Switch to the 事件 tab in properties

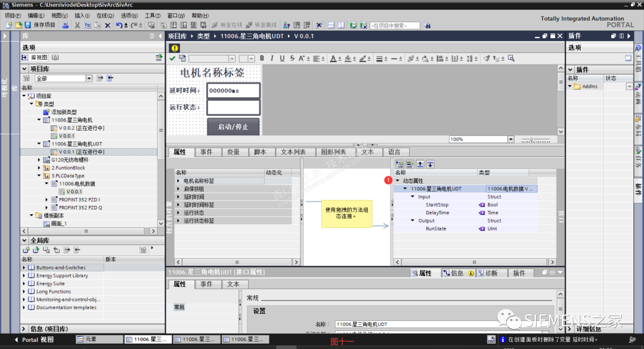click(x=208, y=152)
